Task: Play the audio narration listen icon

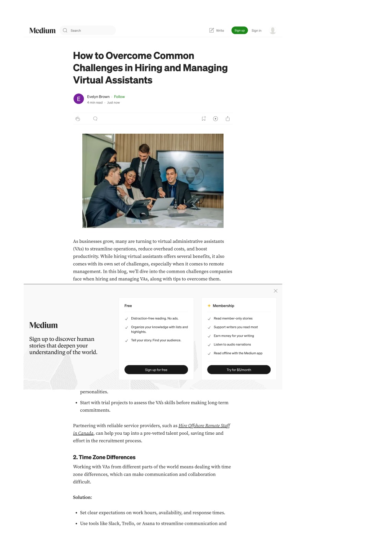Action: pos(216,119)
